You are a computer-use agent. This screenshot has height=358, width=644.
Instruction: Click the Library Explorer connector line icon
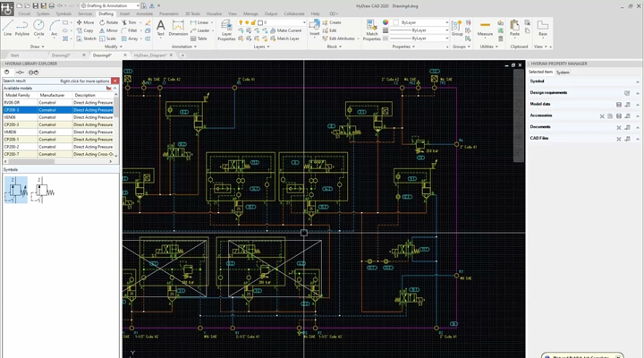click(20, 72)
